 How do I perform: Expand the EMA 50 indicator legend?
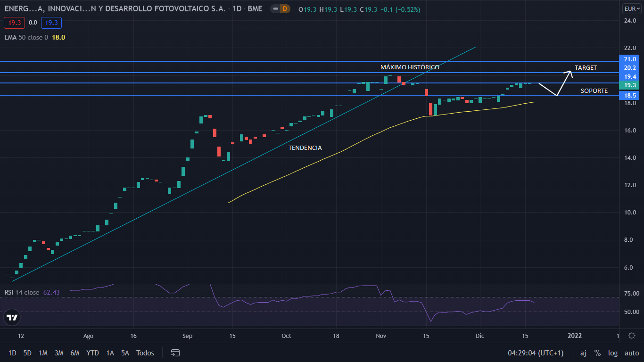(26, 37)
